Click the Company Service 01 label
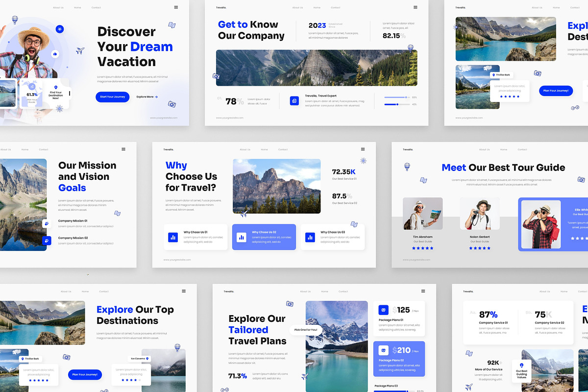 [494, 323]
